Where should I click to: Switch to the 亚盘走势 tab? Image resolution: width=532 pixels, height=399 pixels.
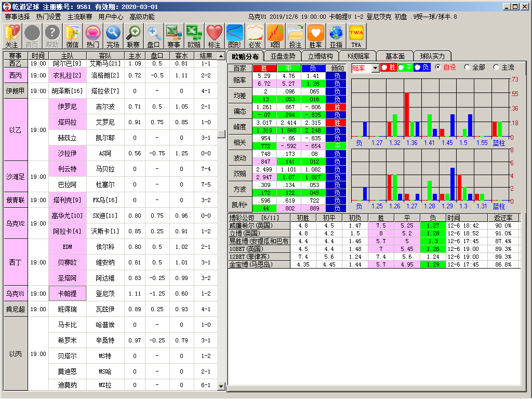[x=283, y=56]
